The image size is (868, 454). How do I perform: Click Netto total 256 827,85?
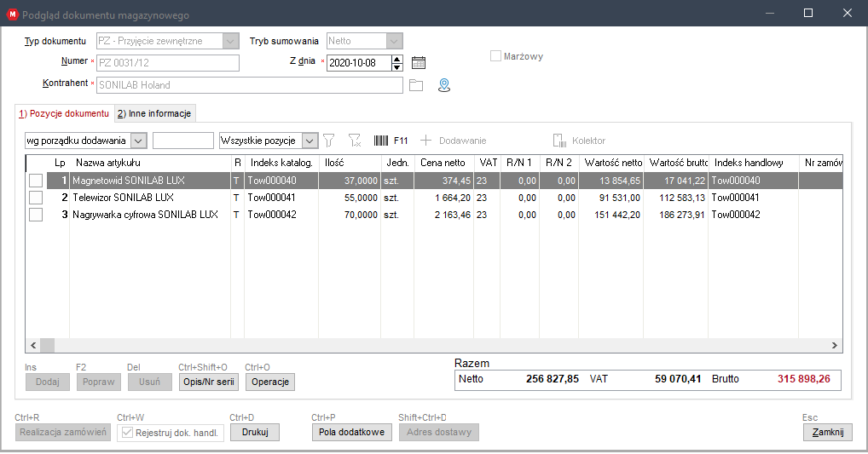click(x=553, y=379)
